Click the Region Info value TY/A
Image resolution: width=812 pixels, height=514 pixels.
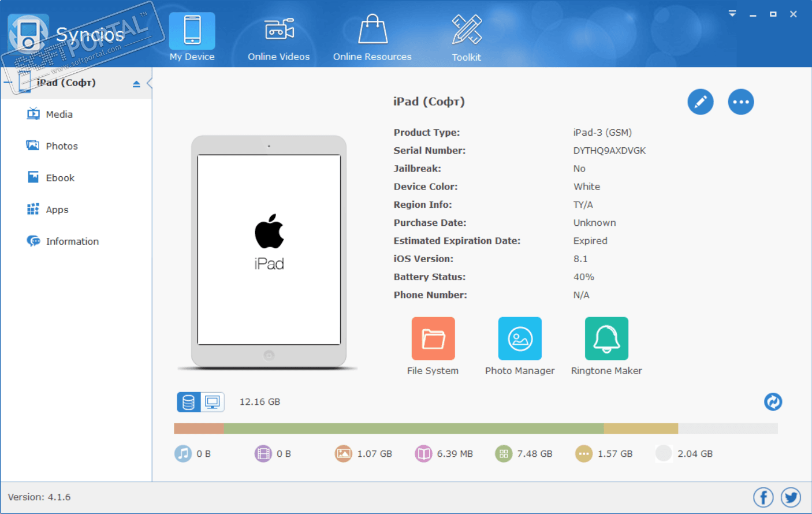coord(583,205)
